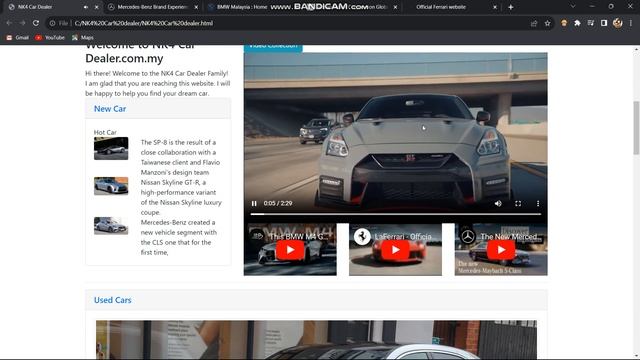Play The New Mercedes YouTube video
Screen dimensions: 640x360
click(501, 250)
